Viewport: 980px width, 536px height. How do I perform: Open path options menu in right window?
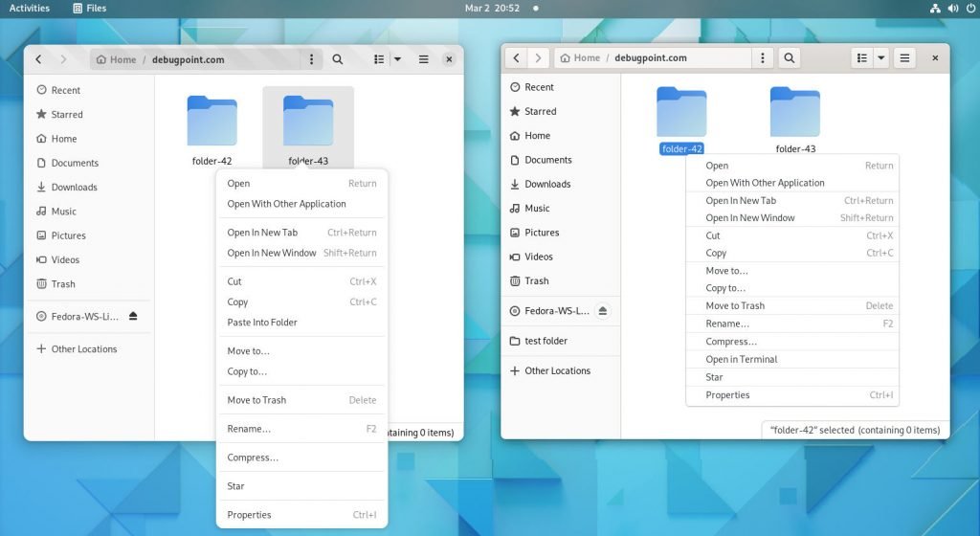[x=762, y=58]
